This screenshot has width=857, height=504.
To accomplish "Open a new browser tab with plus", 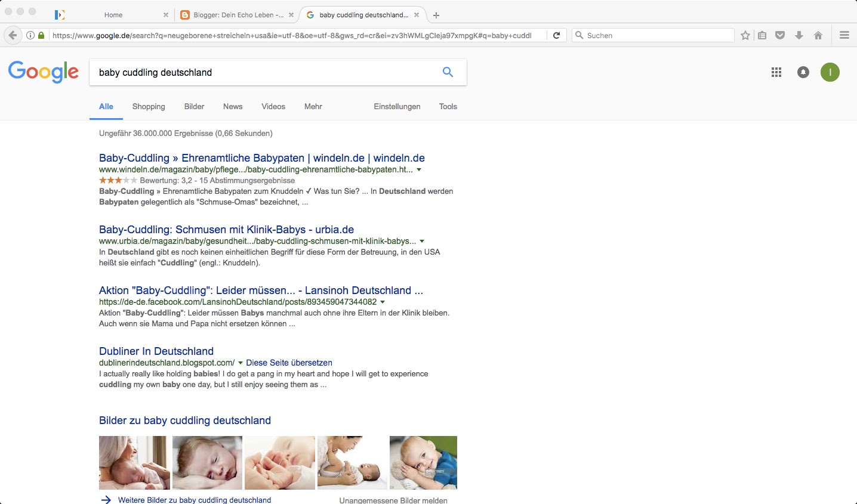I will point(436,15).
